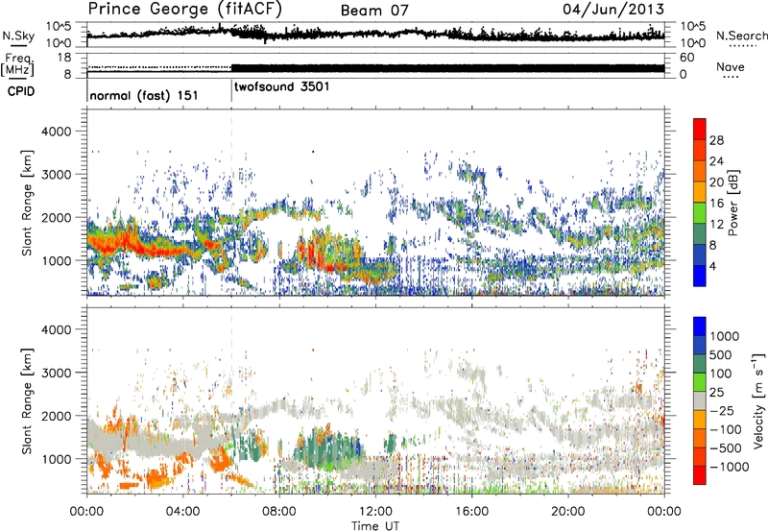
Task: Click the 12:00 time axis tick label
Action: [375, 512]
